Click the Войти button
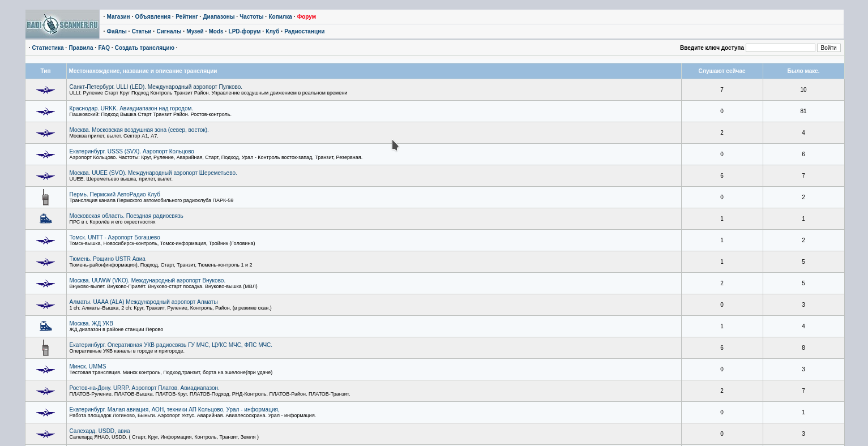Image resolution: width=868 pixels, height=446 pixels. (828, 48)
